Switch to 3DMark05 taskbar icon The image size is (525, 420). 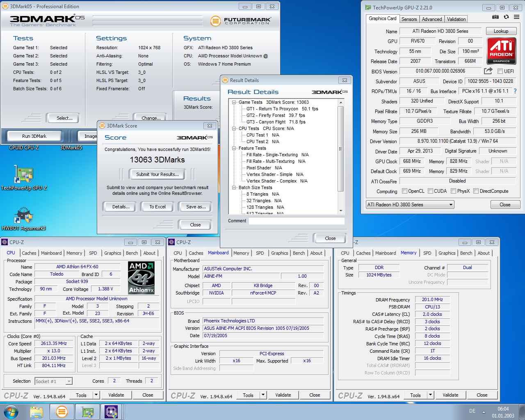pos(62,412)
